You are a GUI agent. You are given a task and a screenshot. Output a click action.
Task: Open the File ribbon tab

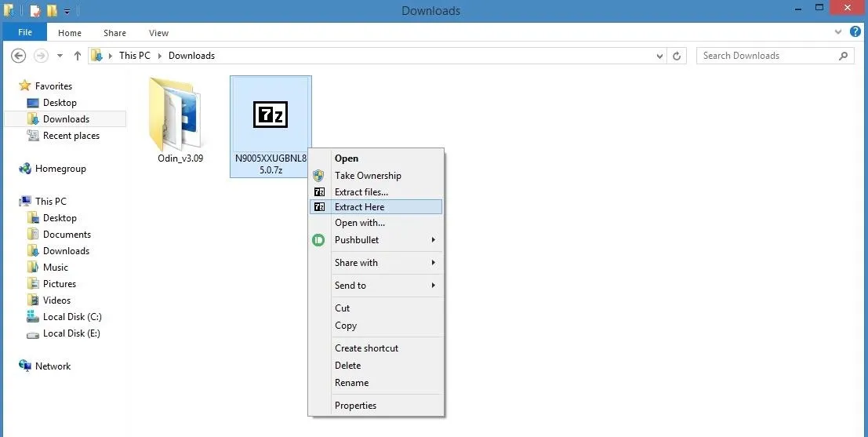pos(25,32)
